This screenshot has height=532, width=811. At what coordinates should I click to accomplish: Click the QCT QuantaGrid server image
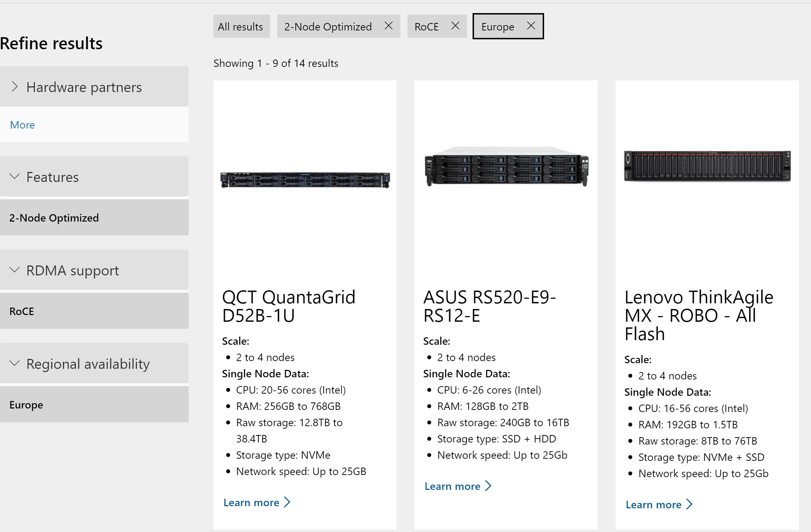[305, 180]
